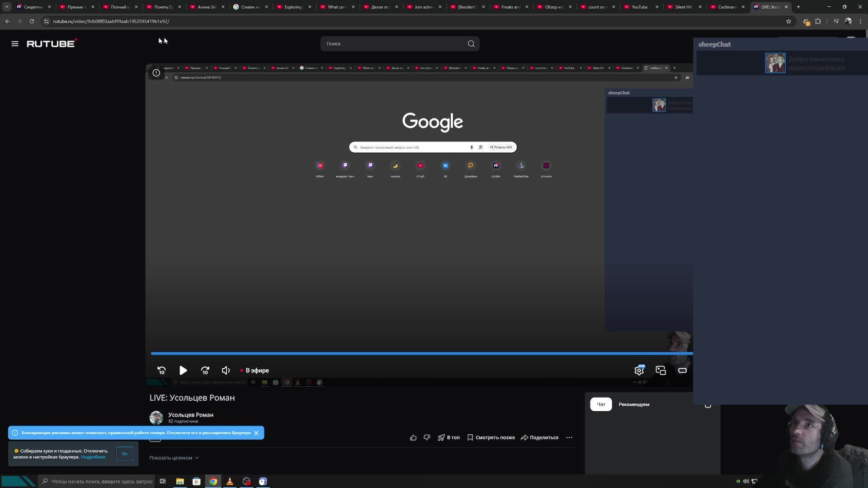Screen dimensions: 868x488
Task: Click the В топ rocket button
Action: [x=448, y=437]
